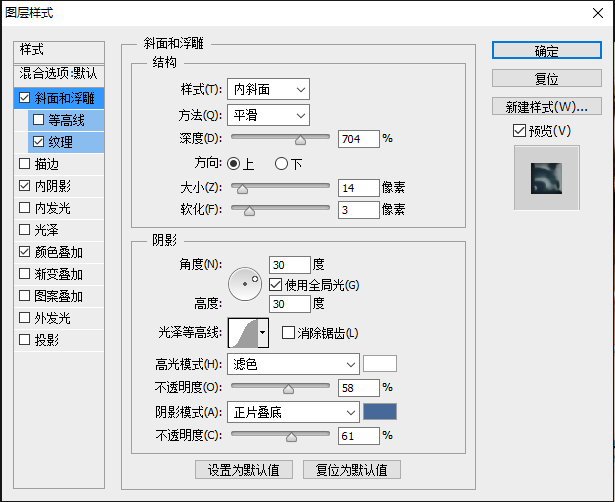Screen dimensions: 615x502
Task: Enable the 图案叠加 checkbox
Action: (24, 295)
